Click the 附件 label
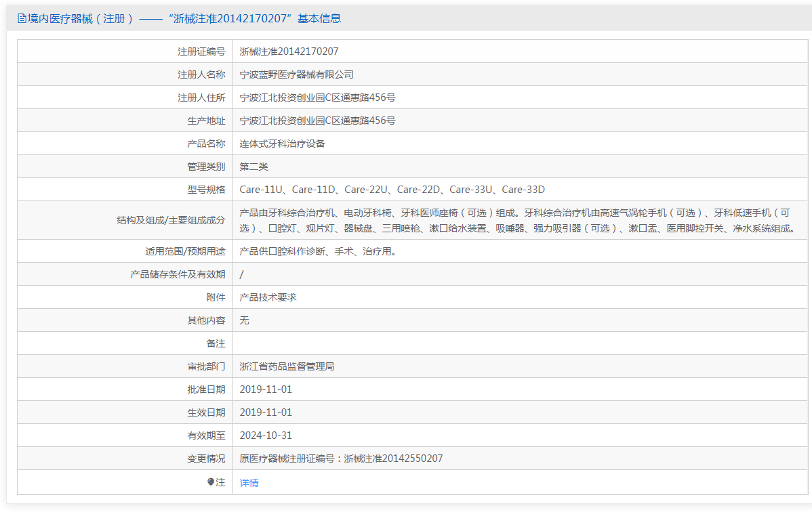 [216, 297]
